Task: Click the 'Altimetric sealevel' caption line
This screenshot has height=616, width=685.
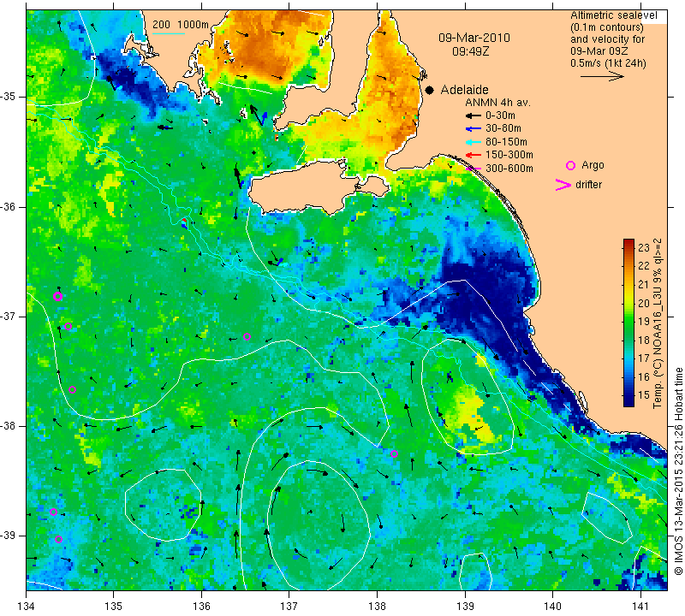Action: pos(613,15)
